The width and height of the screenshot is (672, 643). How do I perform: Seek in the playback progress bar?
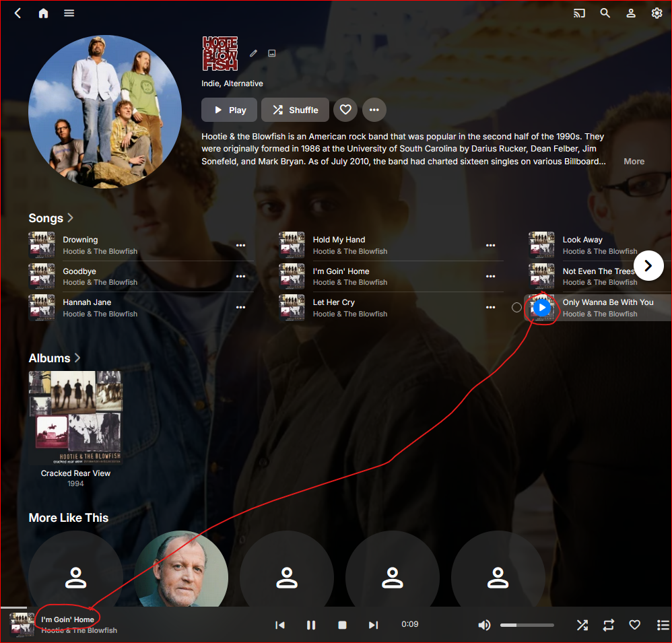[x=336, y=607]
